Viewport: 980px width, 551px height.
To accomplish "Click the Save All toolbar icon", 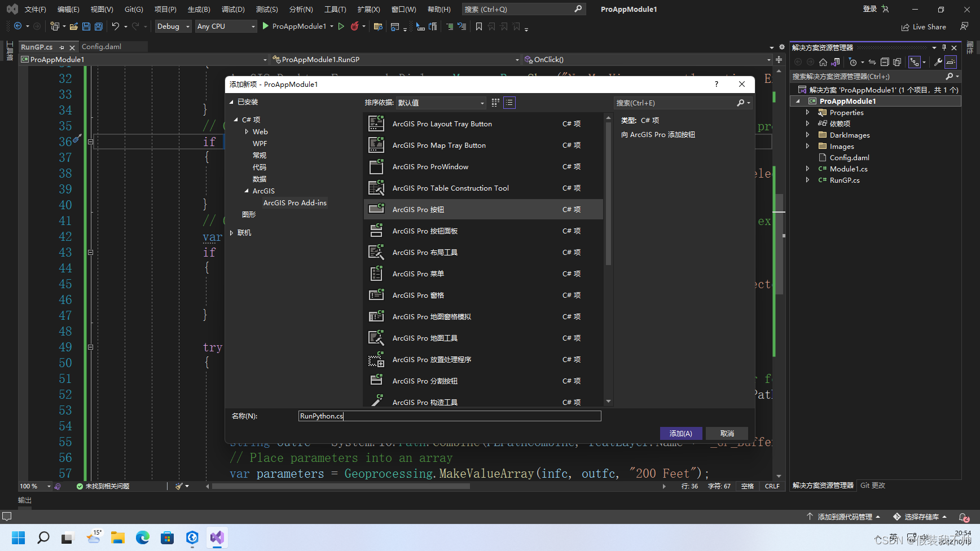I will point(99,27).
